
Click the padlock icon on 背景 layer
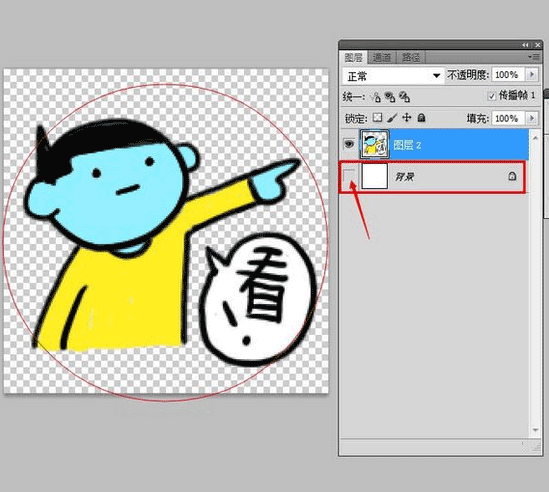click(x=512, y=176)
